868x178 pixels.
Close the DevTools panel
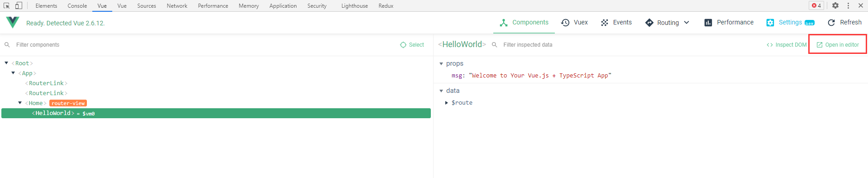click(x=861, y=5)
